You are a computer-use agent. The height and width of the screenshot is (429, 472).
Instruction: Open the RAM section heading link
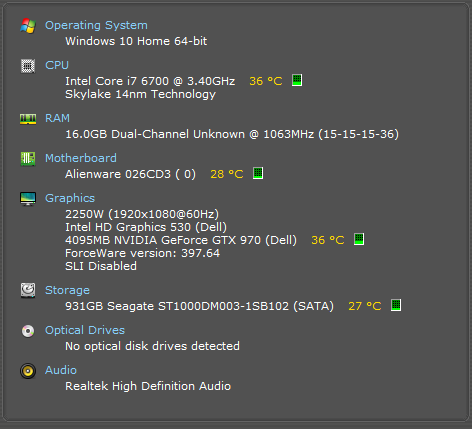click(57, 118)
